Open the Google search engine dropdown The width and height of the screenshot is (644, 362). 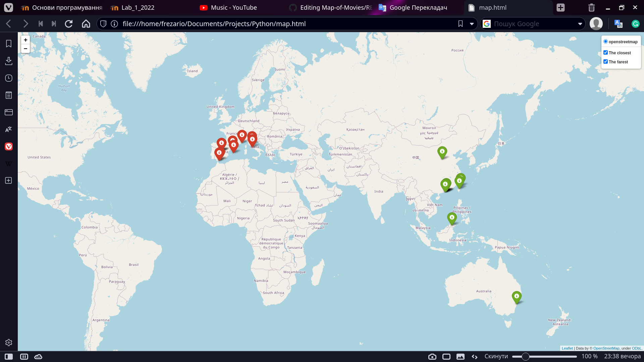(581, 23)
